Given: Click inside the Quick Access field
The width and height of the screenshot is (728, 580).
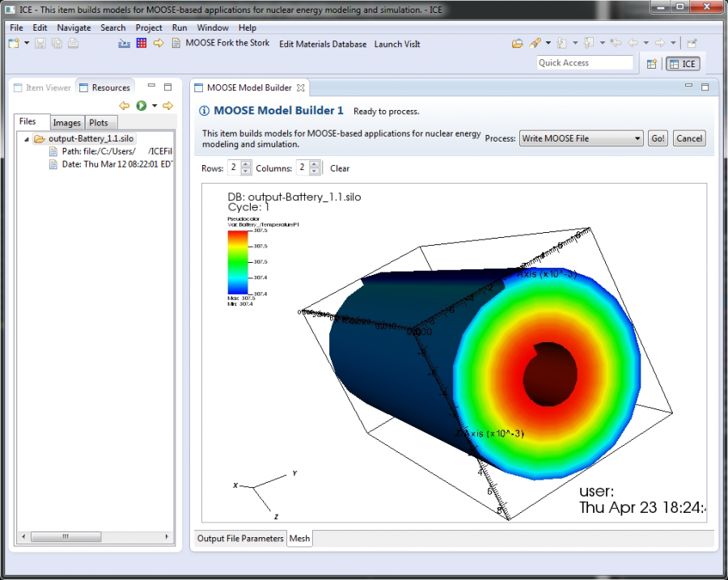Looking at the screenshot, I should pos(584,62).
